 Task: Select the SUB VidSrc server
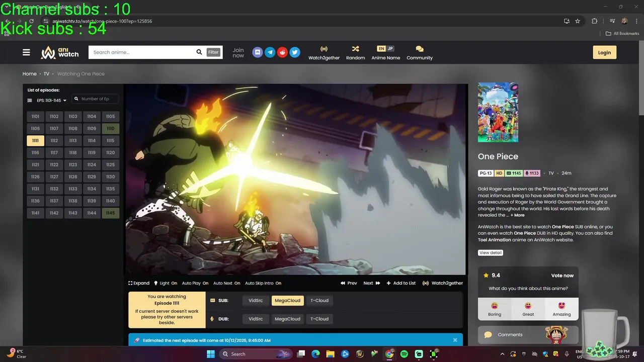coord(256,301)
